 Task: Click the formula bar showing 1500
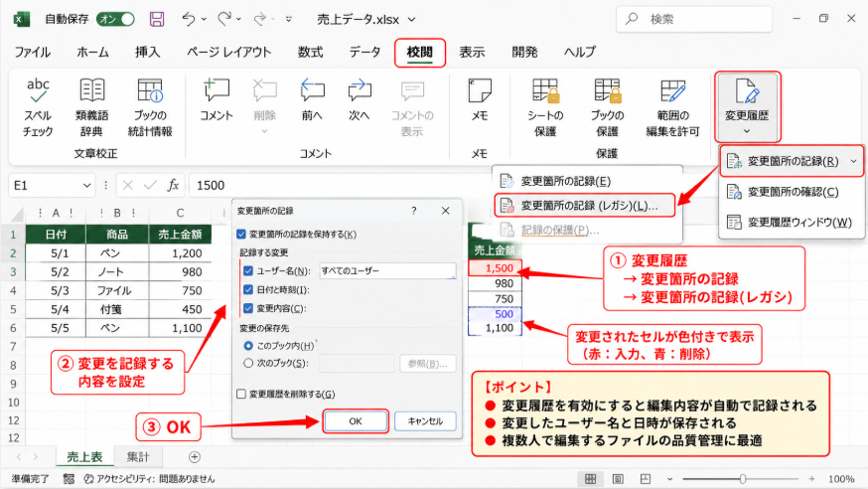pyautogui.click(x=339, y=186)
